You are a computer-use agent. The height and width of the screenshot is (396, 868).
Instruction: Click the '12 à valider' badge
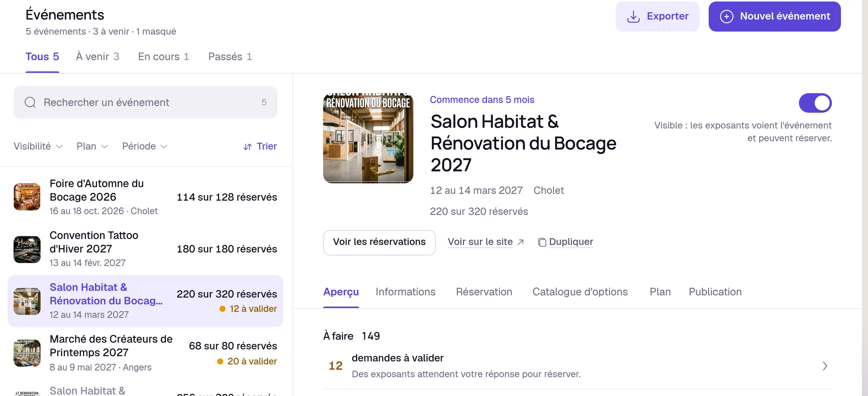(x=248, y=309)
